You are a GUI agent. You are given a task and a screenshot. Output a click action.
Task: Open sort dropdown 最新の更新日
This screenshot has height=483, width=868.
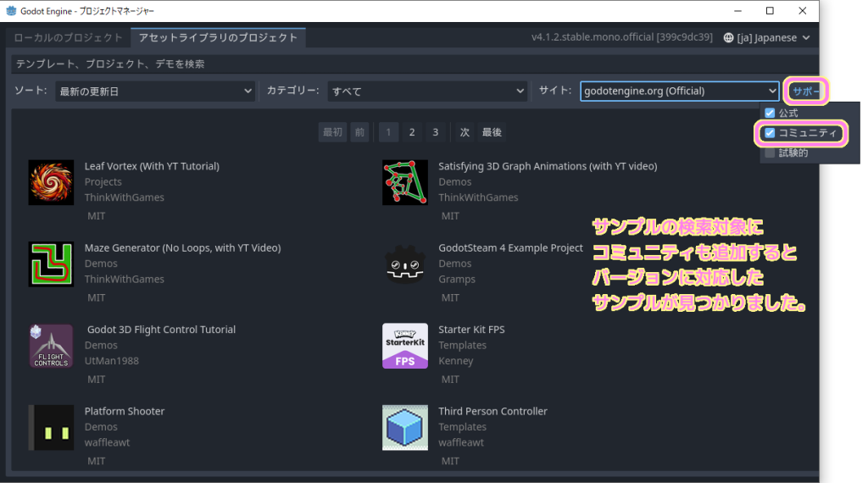point(155,92)
